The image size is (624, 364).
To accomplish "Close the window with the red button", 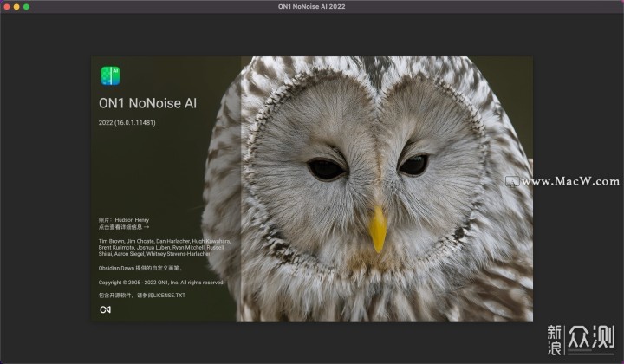I will 7,7.
